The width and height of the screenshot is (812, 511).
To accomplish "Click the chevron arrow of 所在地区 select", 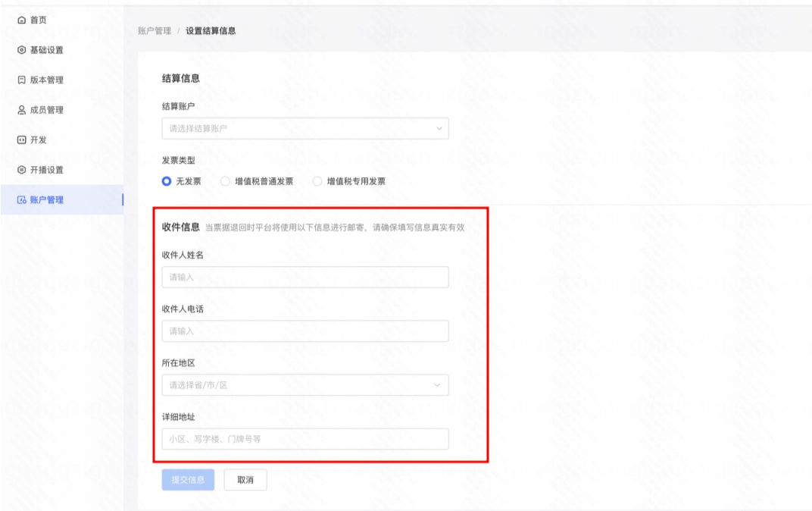I will (437, 385).
